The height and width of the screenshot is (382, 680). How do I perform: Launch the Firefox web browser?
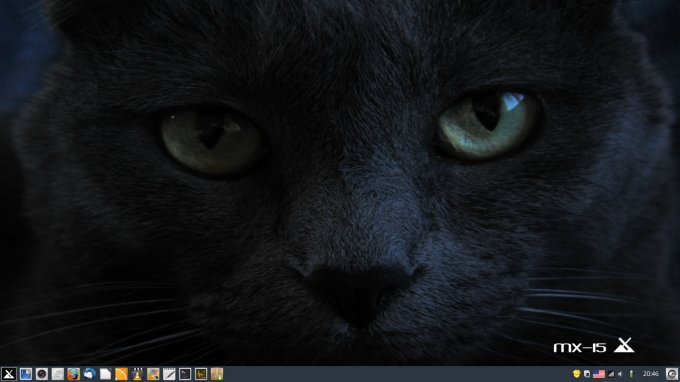click(x=74, y=374)
